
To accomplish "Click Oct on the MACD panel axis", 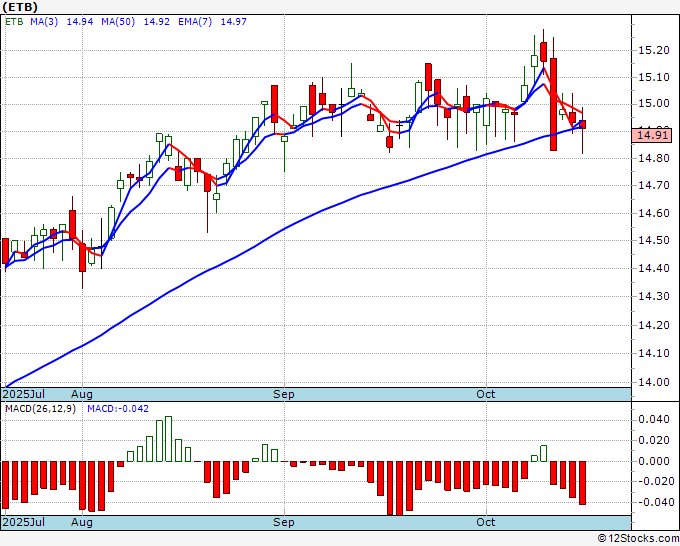I will point(486,522).
